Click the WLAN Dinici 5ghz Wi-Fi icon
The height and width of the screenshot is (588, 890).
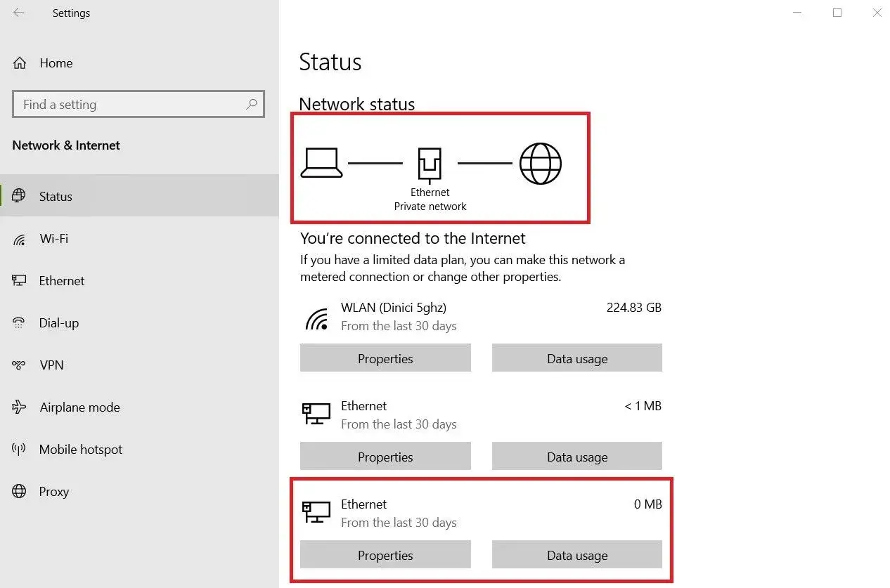tap(316, 319)
